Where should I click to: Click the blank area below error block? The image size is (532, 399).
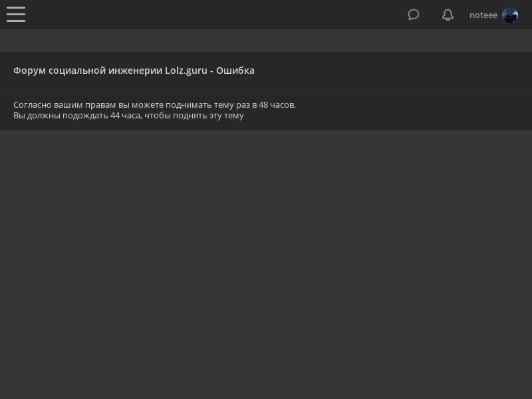pos(266,265)
